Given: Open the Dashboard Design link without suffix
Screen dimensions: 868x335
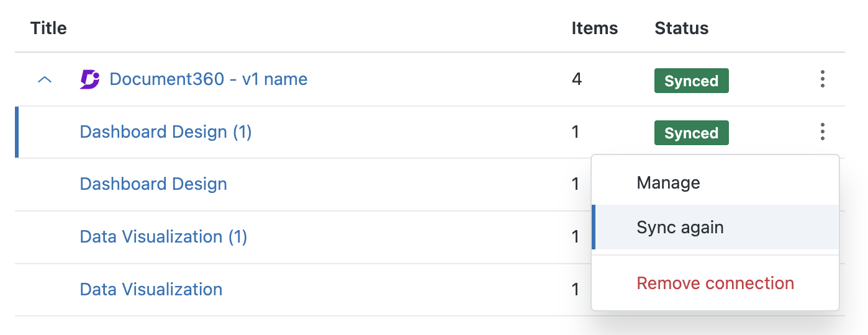Looking at the screenshot, I should (x=153, y=184).
